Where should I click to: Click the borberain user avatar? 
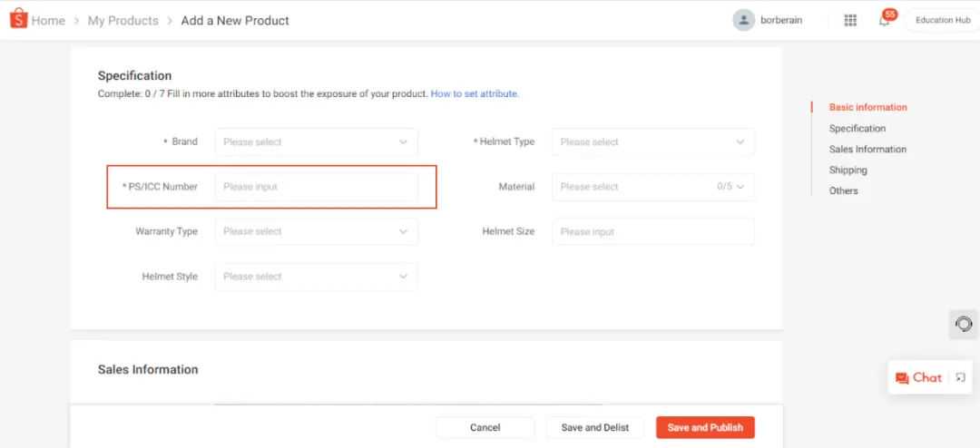tap(743, 20)
